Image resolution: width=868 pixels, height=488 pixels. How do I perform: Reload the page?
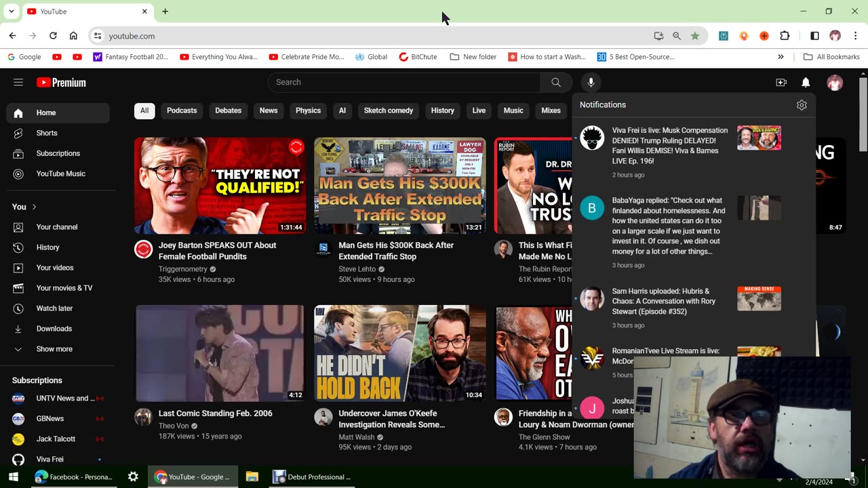point(53,36)
